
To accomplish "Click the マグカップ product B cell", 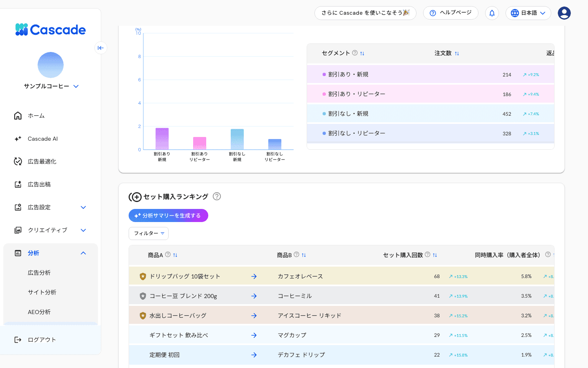I will [x=292, y=335].
